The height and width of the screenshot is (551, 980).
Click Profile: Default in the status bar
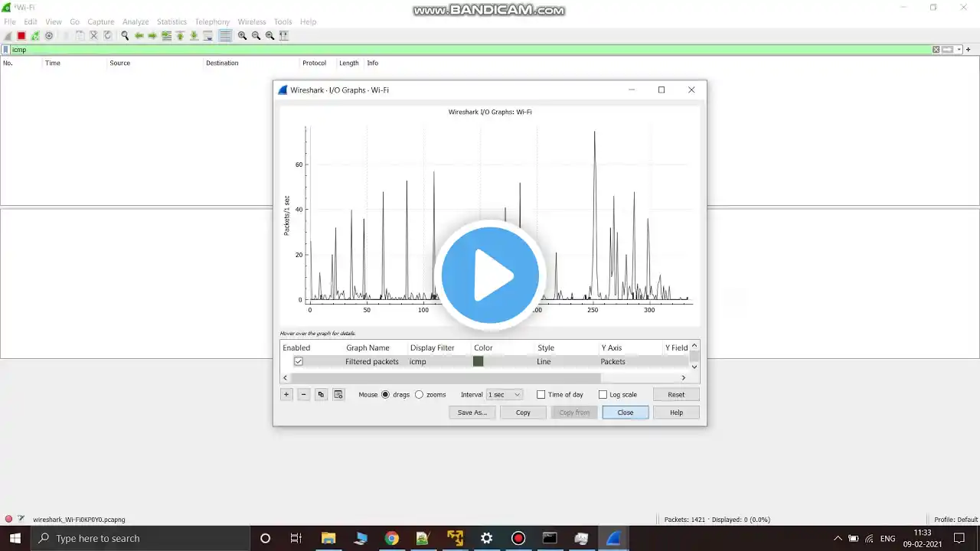click(x=956, y=520)
